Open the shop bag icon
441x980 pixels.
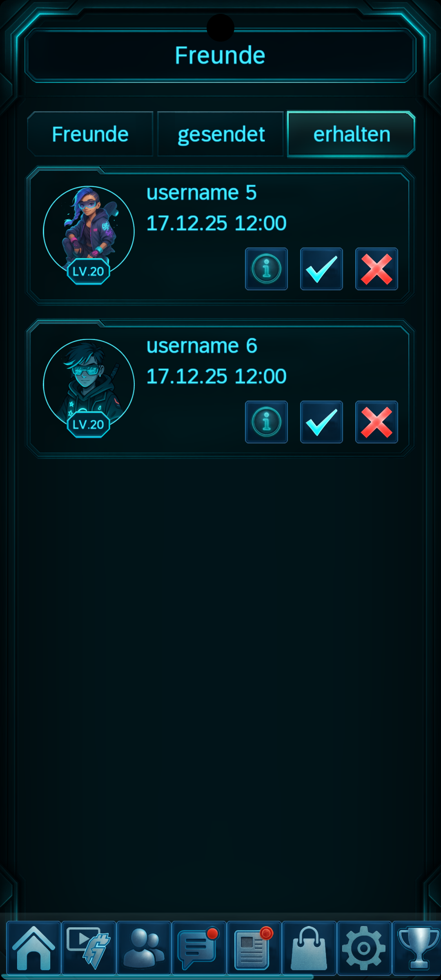[x=309, y=948]
